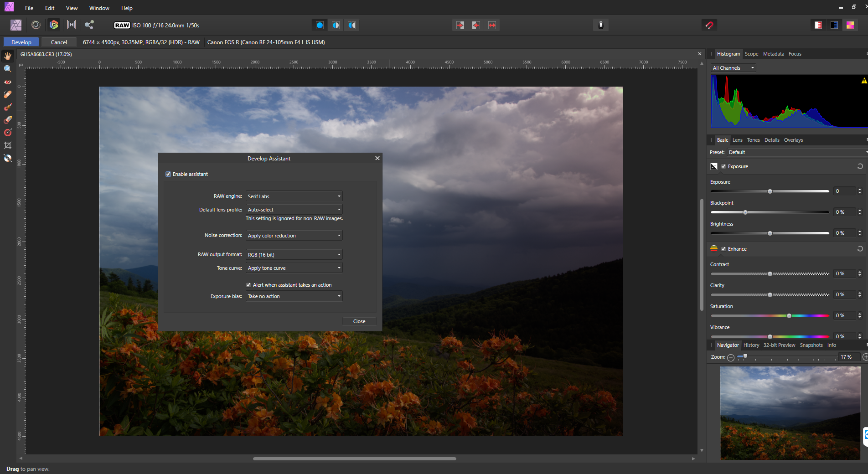
Task: Switch to the Lens tab
Action: (x=737, y=140)
